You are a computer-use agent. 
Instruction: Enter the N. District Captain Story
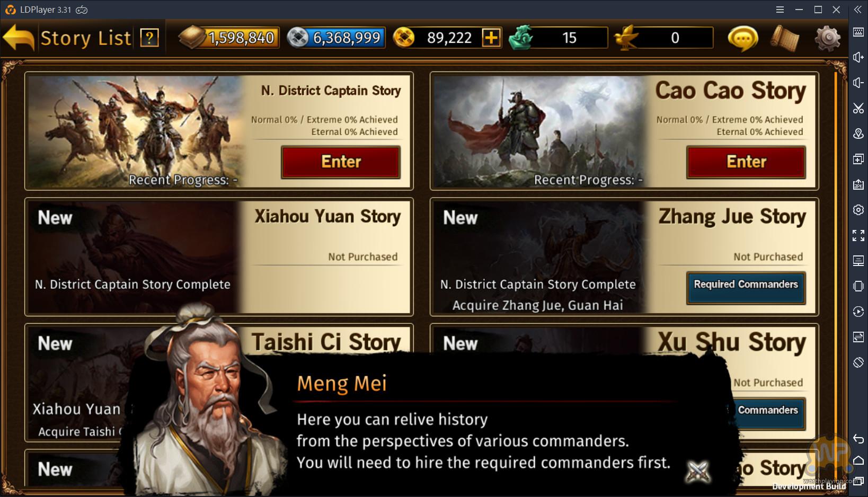[x=341, y=162]
